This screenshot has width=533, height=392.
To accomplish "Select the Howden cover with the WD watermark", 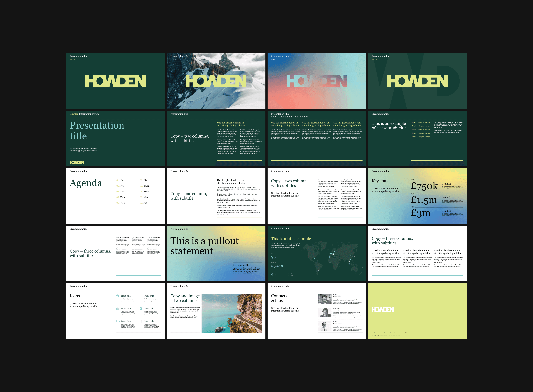I will tap(417, 81).
